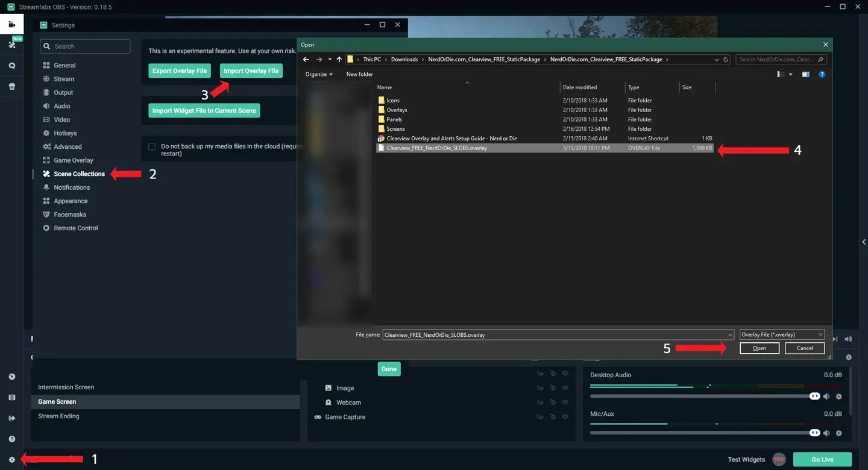Hide the Image source with its eye icon
Screen dimensions: 868x470
point(565,388)
